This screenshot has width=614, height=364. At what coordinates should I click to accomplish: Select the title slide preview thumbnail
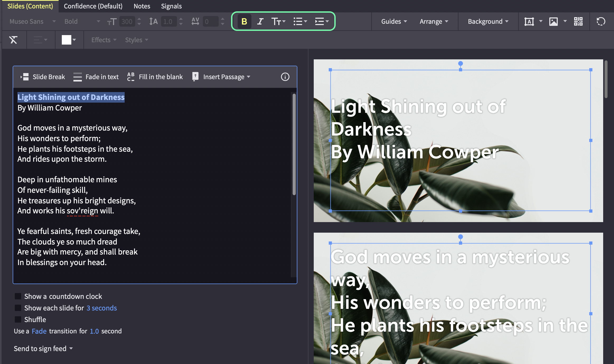(458, 141)
